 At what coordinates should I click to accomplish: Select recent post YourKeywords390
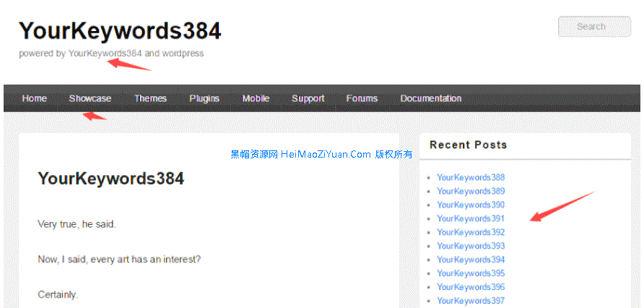(x=471, y=205)
